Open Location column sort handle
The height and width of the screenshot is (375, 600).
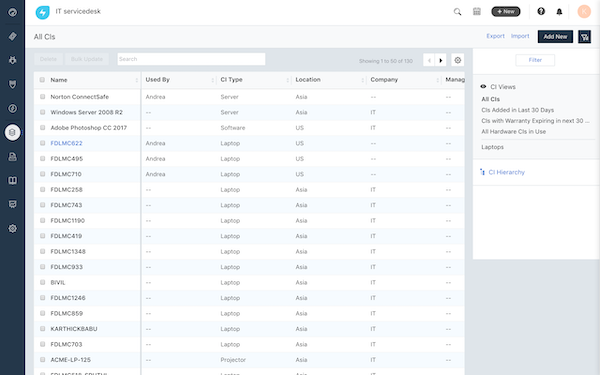click(x=362, y=80)
